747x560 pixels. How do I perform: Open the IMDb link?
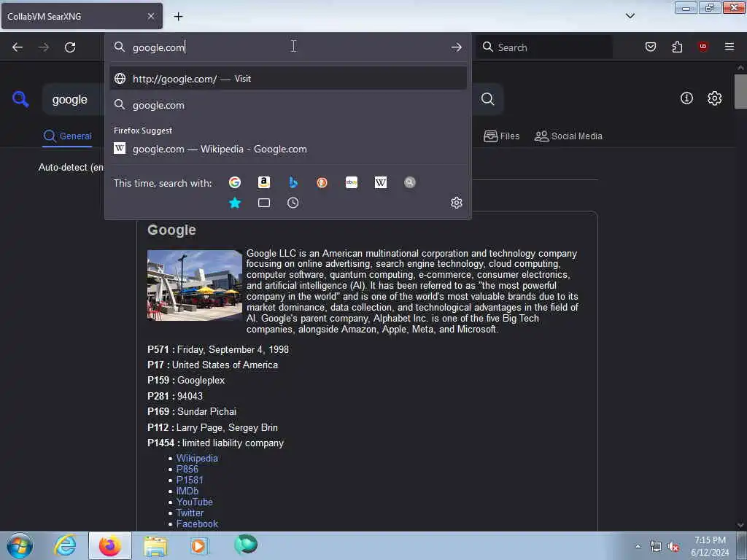tap(187, 491)
